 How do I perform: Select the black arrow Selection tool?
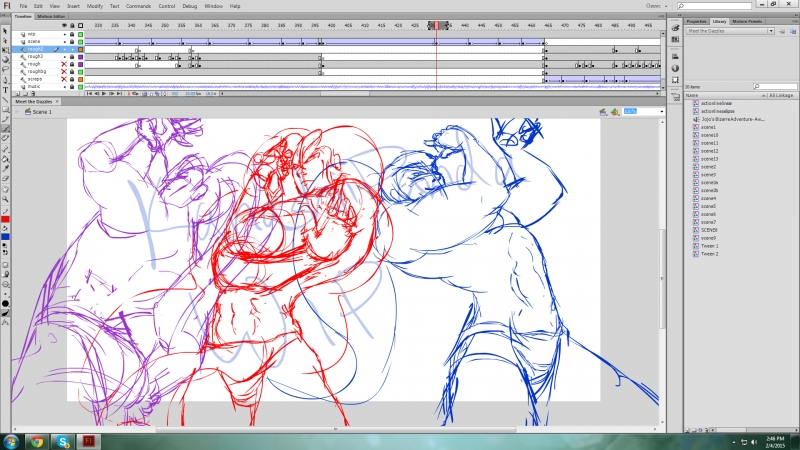(x=5, y=32)
